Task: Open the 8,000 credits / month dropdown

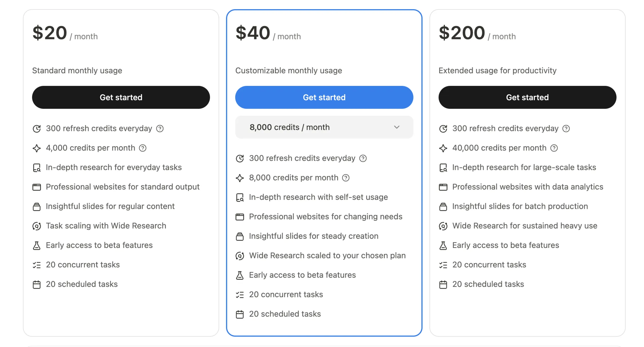Action: click(324, 127)
